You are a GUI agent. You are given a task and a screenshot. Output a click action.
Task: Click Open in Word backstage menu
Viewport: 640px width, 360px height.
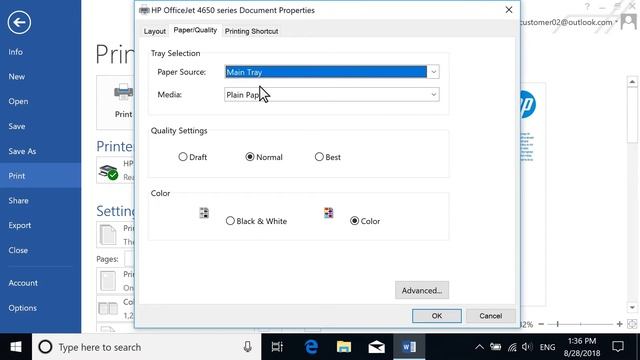[x=18, y=101]
